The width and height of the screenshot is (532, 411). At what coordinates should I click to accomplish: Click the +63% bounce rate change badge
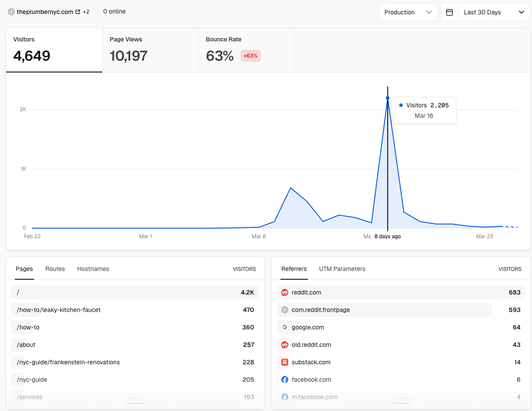point(251,56)
